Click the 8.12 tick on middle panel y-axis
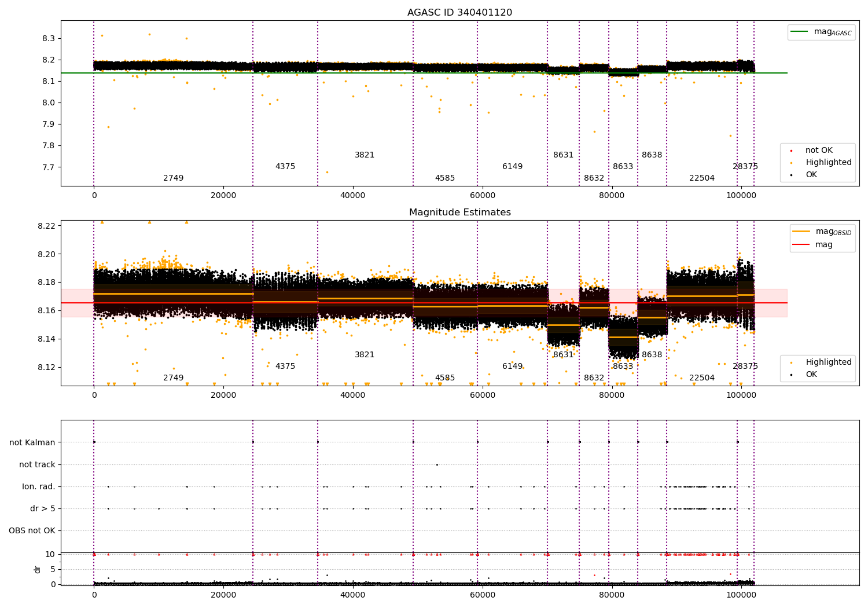Viewport: 868px width, 608px height. click(46, 368)
